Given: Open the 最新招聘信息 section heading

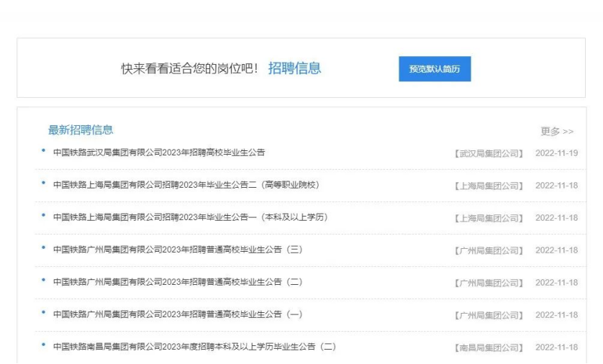Looking at the screenshot, I should coord(81,130).
